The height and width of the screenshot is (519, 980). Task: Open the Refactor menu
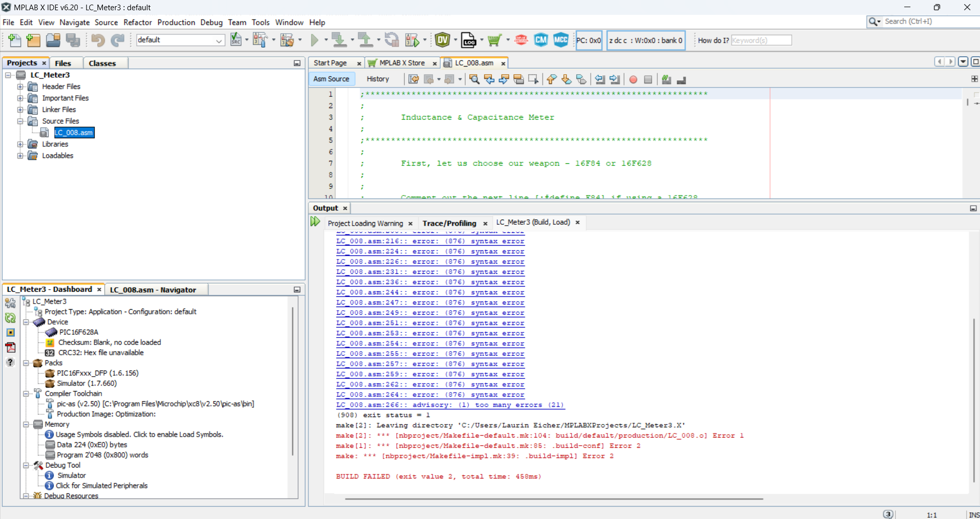click(138, 22)
